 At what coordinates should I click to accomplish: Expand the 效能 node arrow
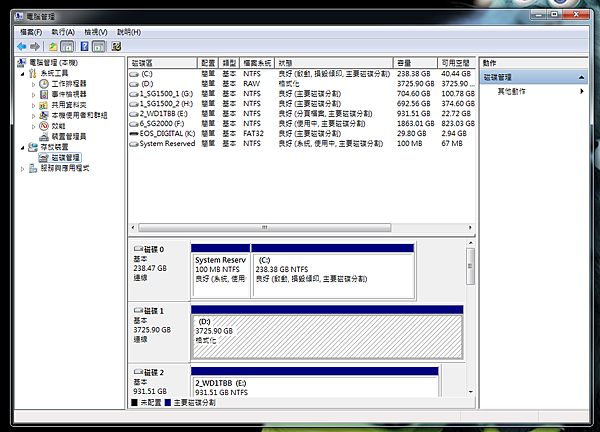33,126
